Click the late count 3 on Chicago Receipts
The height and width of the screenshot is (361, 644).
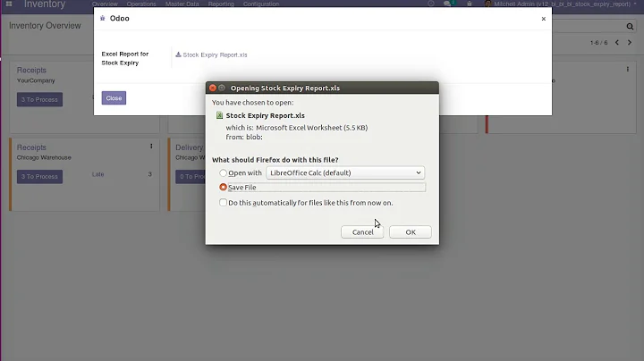pyautogui.click(x=149, y=174)
